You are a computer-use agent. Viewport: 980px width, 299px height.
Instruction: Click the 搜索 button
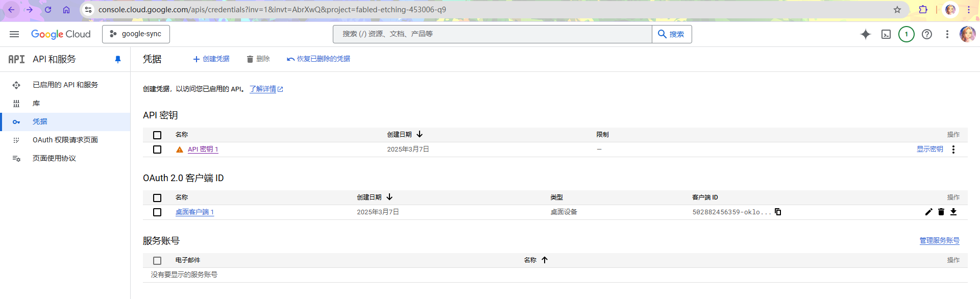672,34
